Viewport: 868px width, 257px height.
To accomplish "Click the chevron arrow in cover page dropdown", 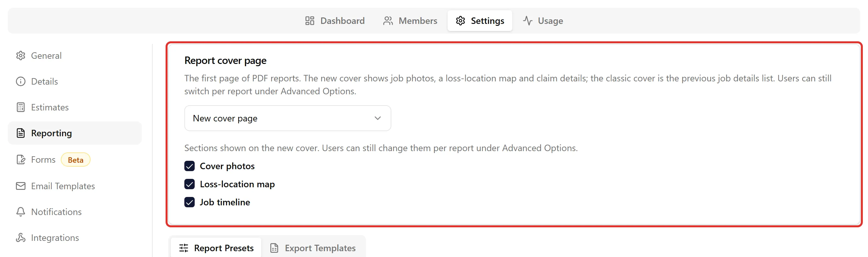I will (x=377, y=118).
